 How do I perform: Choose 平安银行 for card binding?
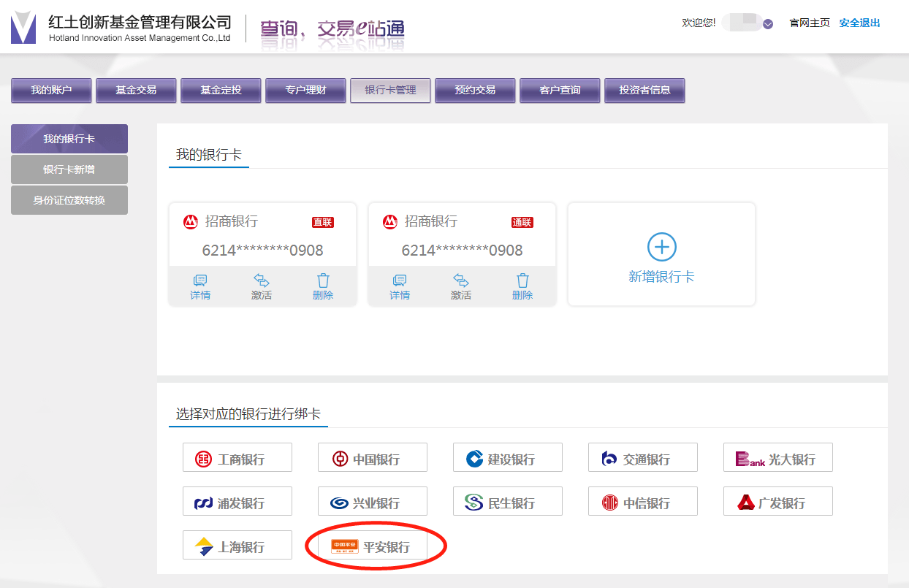click(x=373, y=545)
